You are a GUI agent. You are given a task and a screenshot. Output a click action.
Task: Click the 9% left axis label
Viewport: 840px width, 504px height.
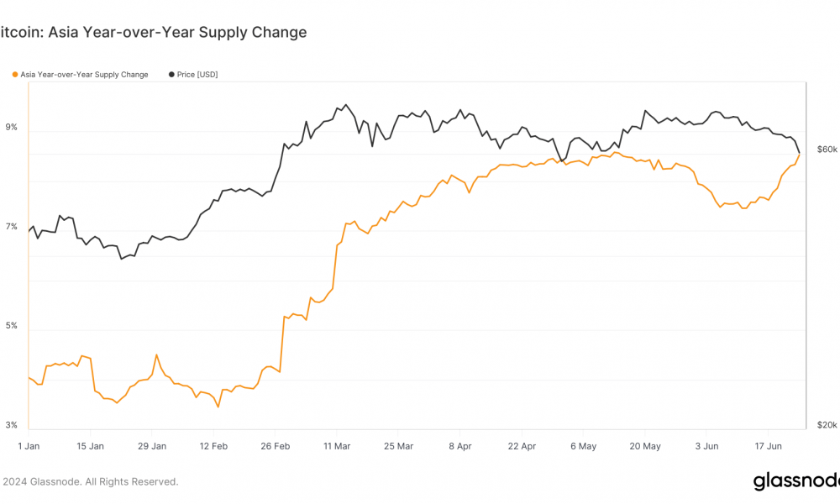[x=11, y=127]
